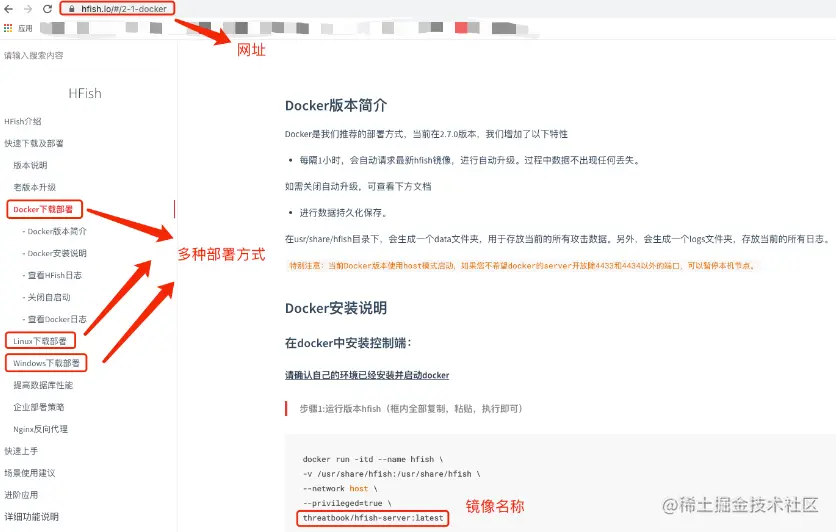
Task: Click the Docker安装说明 page heading
Action: [336, 308]
